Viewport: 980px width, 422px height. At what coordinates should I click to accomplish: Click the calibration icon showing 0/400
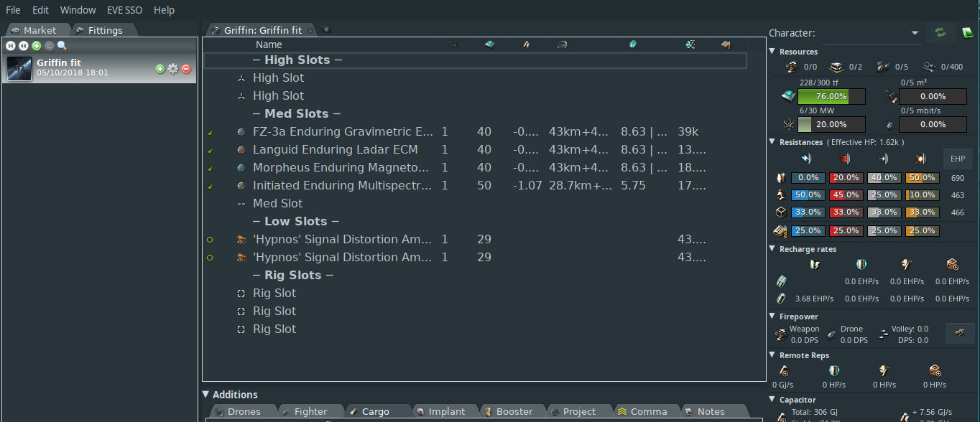point(929,67)
